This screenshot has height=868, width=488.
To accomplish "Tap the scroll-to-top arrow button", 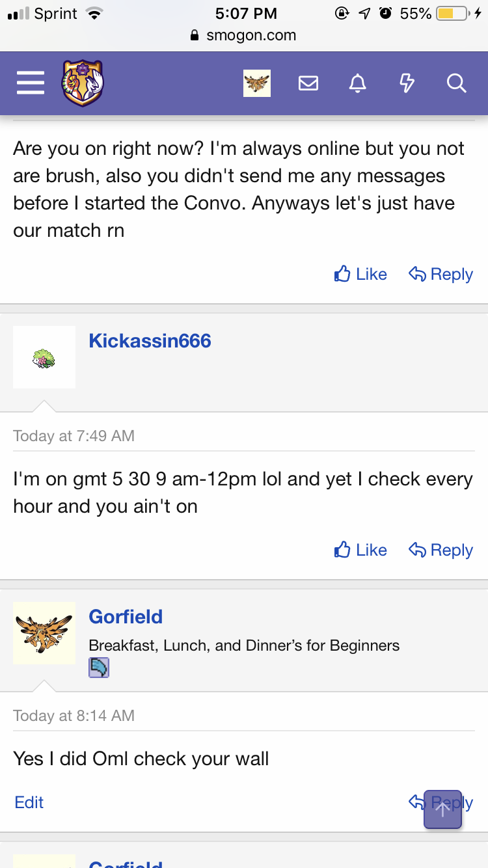I will point(442,809).
